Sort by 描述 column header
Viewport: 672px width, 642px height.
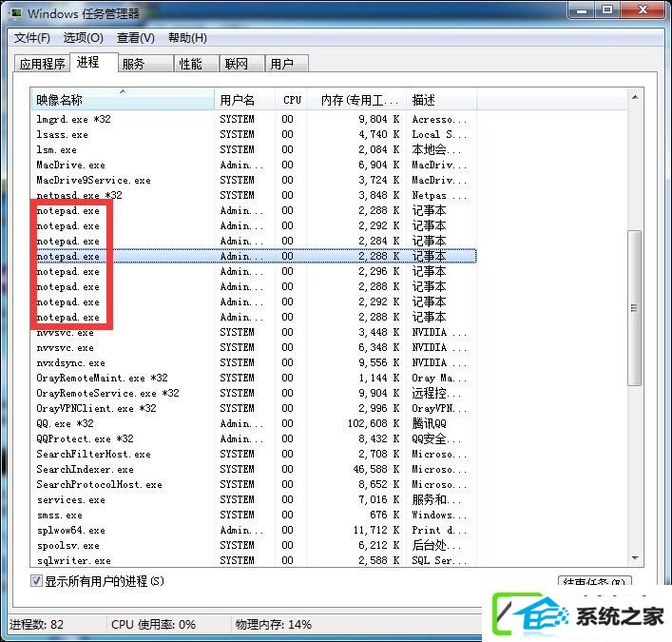(x=441, y=100)
